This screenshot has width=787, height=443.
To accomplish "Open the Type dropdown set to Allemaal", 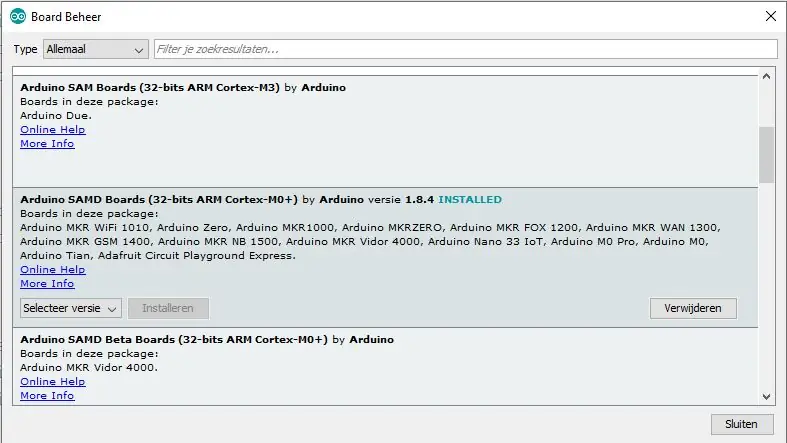I will coord(95,49).
